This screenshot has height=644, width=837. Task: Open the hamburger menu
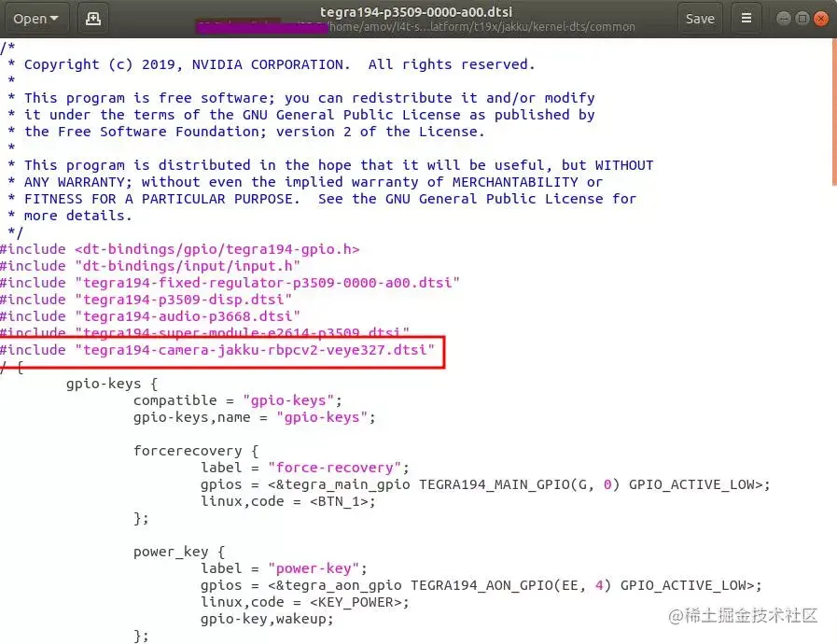click(x=746, y=19)
